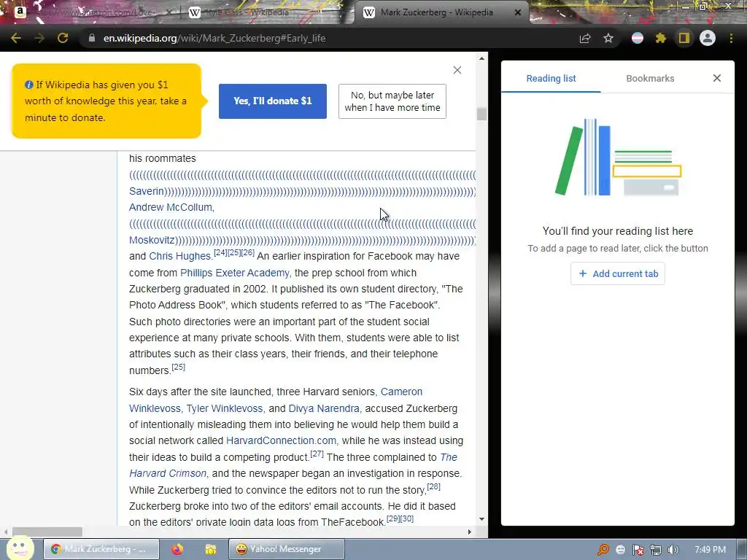Launch Firefox from the taskbar
Screen dimensions: 747x560
[x=177, y=549]
